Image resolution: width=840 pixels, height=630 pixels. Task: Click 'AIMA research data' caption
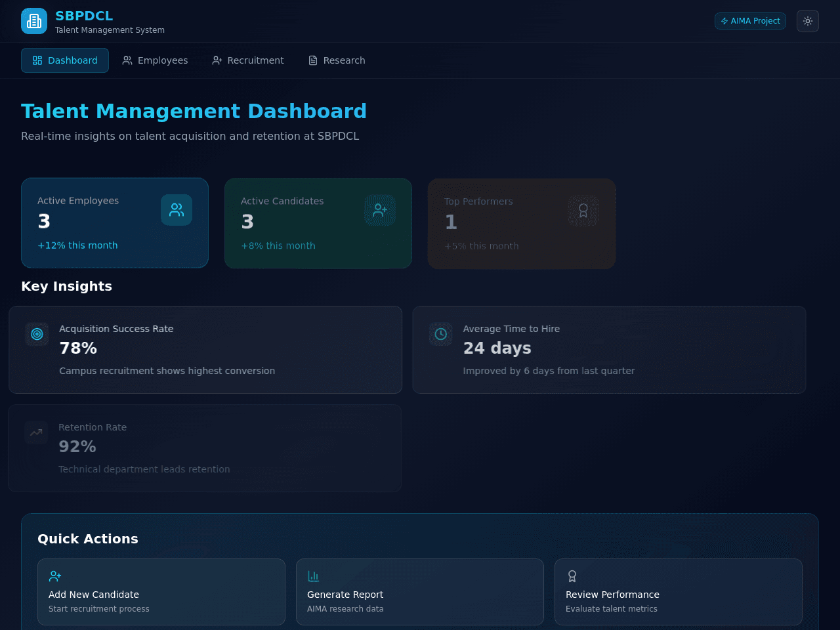[345, 609]
